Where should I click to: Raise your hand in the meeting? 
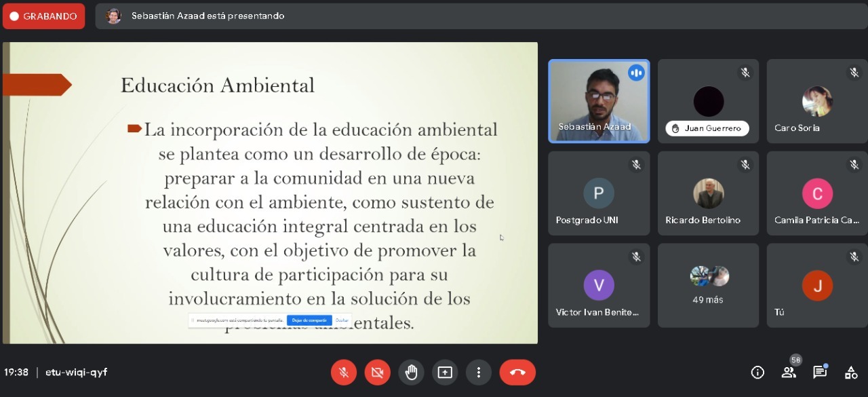click(x=411, y=373)
